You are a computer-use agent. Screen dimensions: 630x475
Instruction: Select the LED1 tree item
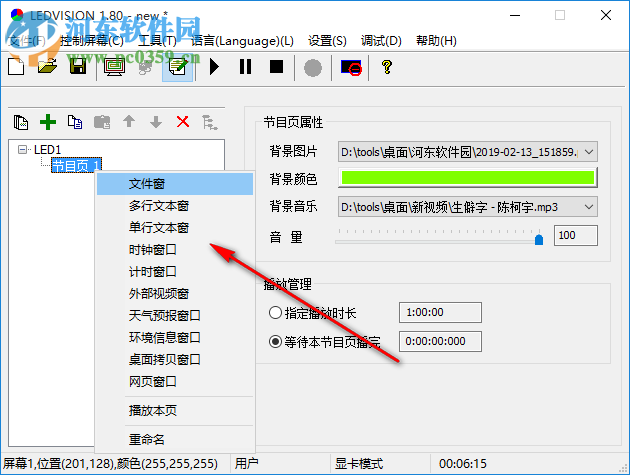coord(47,149)
